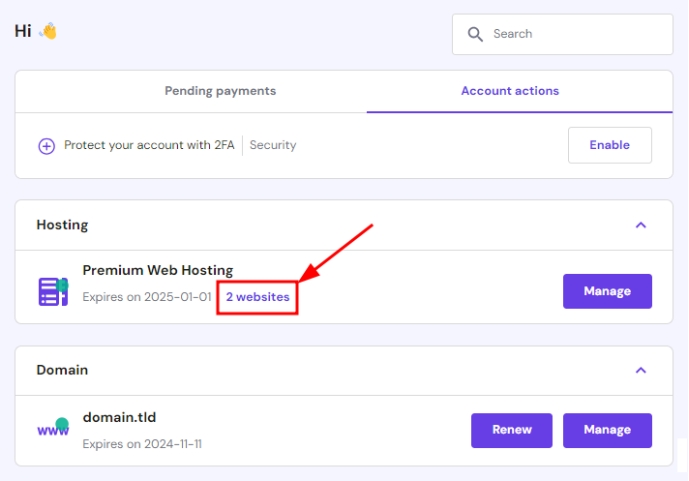689x481 pixels.
Task: Click the domain.tld name text
Action: (x=119, y=417)
